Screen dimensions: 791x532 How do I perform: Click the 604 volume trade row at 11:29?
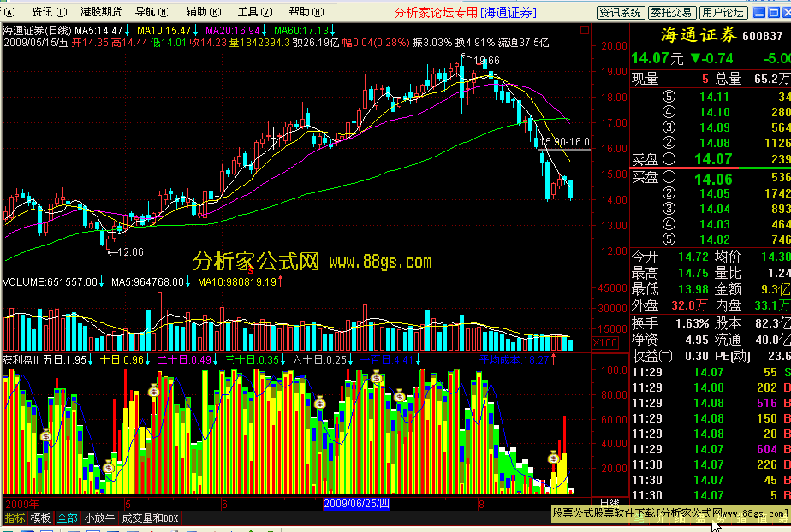[711, 449]
